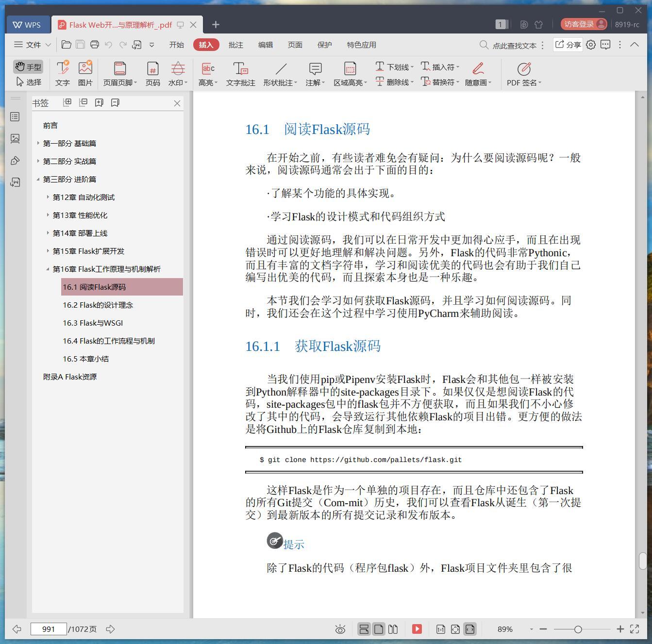This screenshot has width=652, height=644.
Task: Click the search text box (点此查找文本)
Action: point(508,45)
